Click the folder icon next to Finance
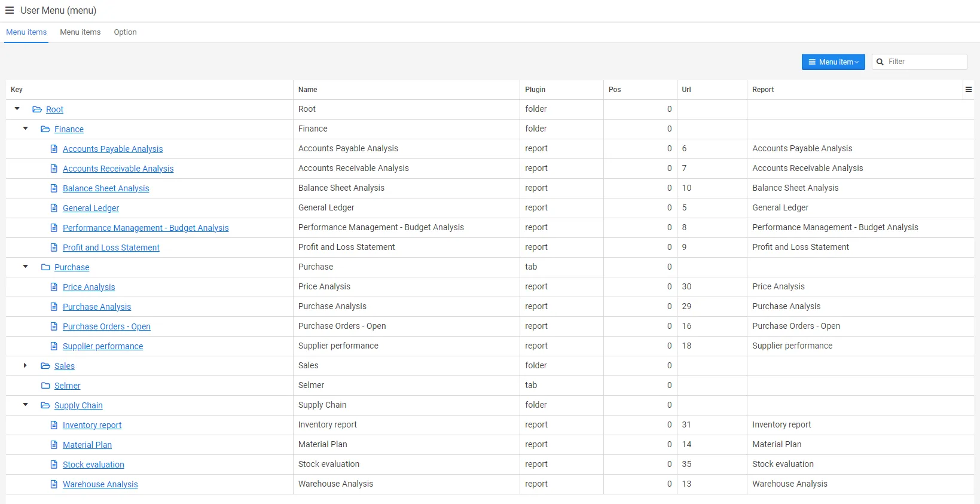 [x=45, y=129]
